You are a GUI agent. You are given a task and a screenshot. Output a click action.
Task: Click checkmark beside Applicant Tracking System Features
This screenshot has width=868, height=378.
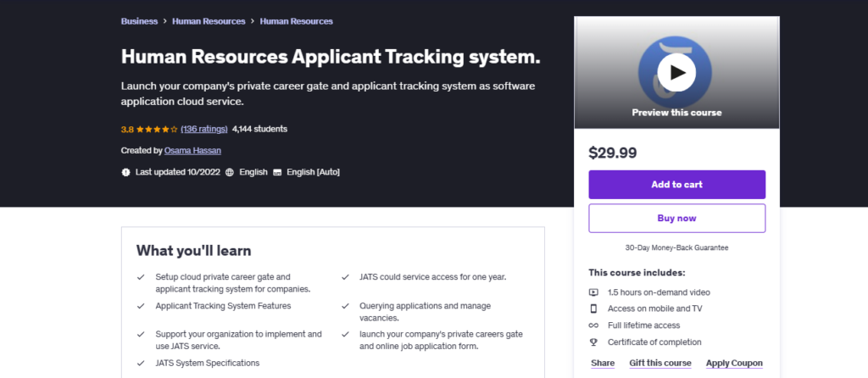142,306
